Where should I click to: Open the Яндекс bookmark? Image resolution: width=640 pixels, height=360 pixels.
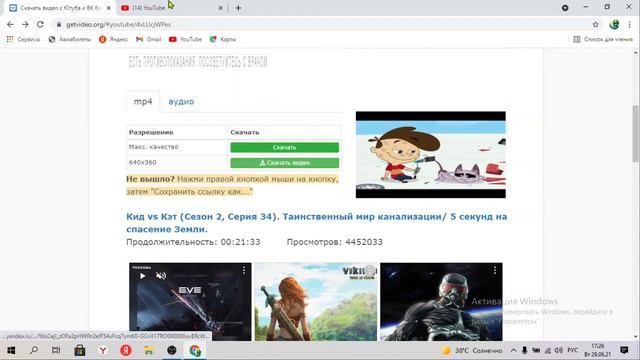point(113,39)
